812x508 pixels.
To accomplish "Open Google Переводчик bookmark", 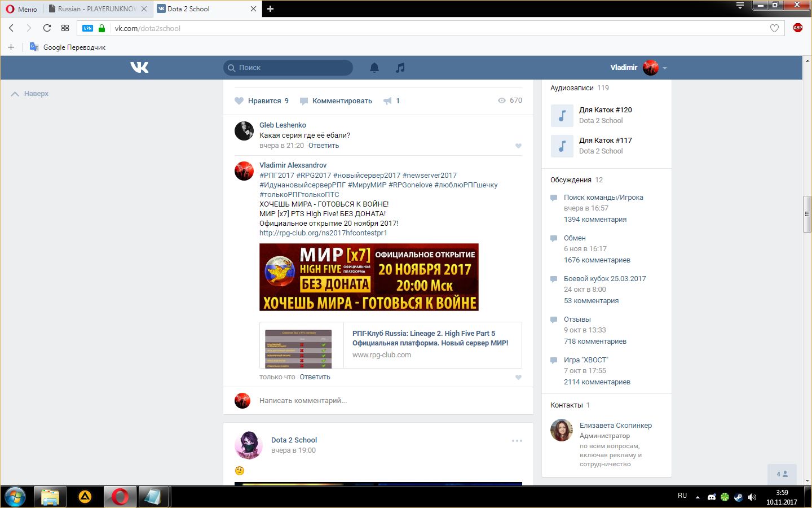I will [x=68, y=47].
